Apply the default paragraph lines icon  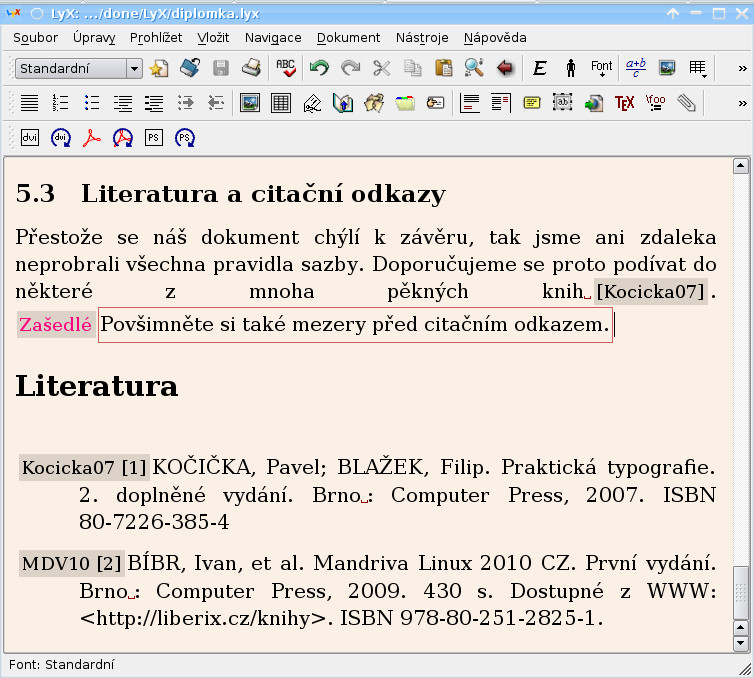pyautogui.click(x=29, y=103)
